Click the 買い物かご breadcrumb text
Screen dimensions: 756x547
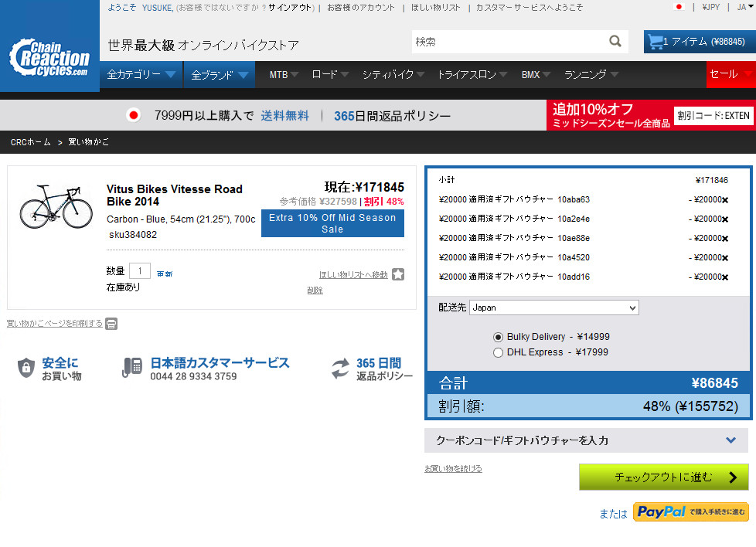[x=88, y=142]
